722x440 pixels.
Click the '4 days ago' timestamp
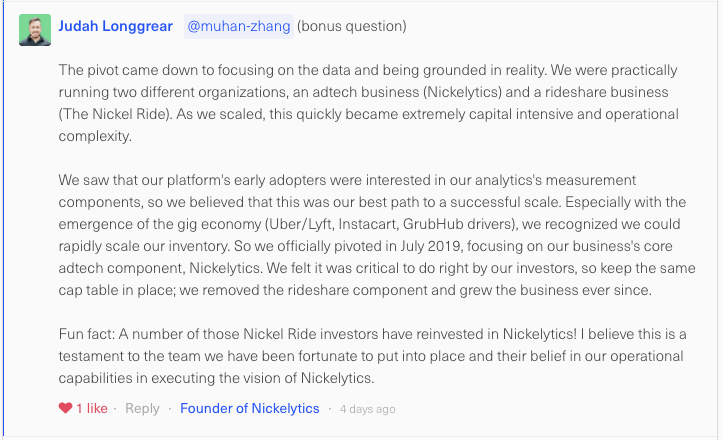[367, 409]
